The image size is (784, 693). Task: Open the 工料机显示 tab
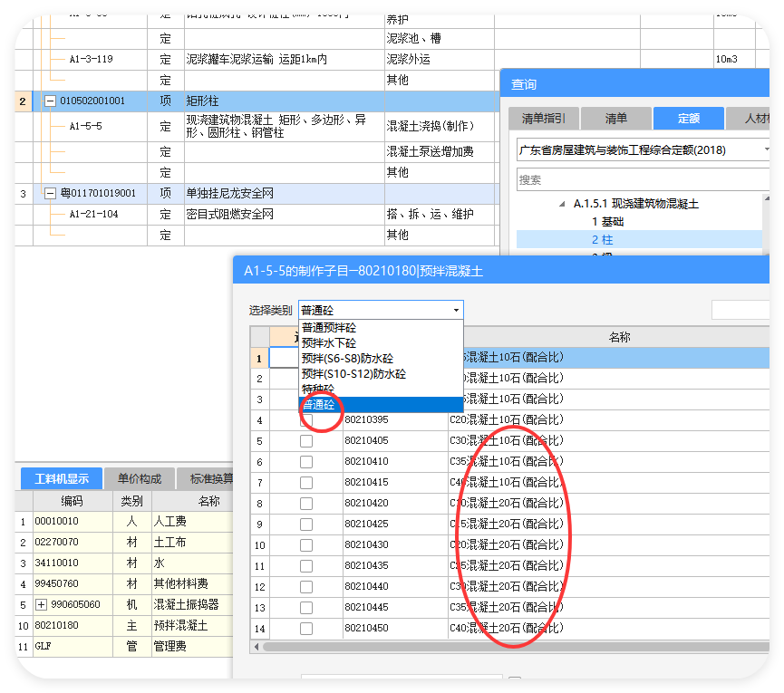pyautogui.click(x=62, y=478)
